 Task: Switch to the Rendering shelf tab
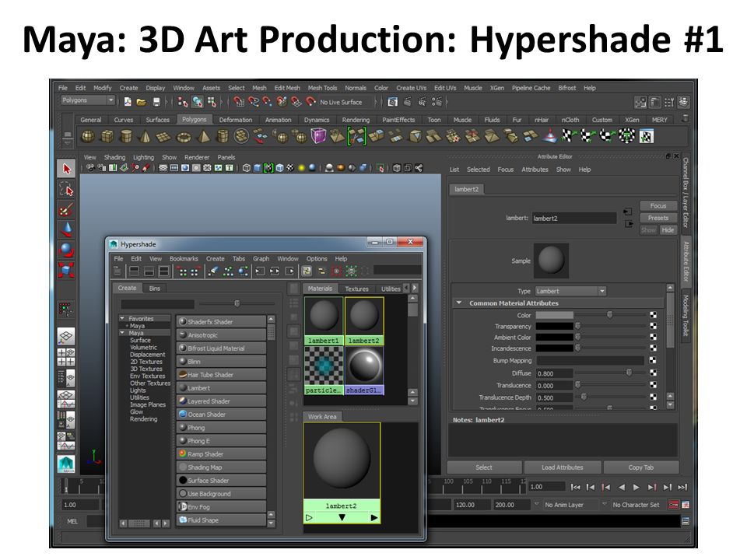coord(356,120)
